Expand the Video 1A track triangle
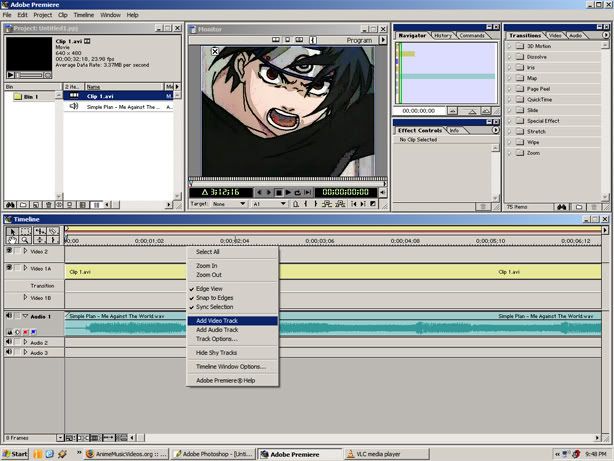 point(25,268)
